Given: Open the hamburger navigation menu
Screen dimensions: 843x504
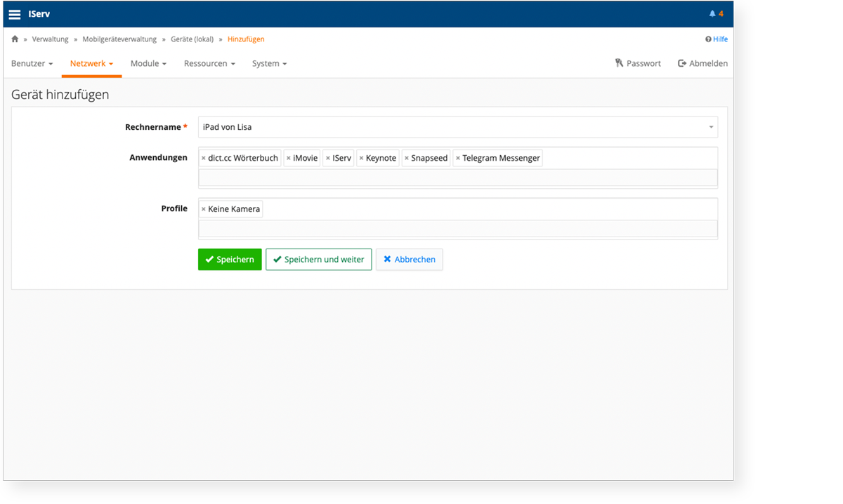Looking at the screenshot, I should (15, 14).
